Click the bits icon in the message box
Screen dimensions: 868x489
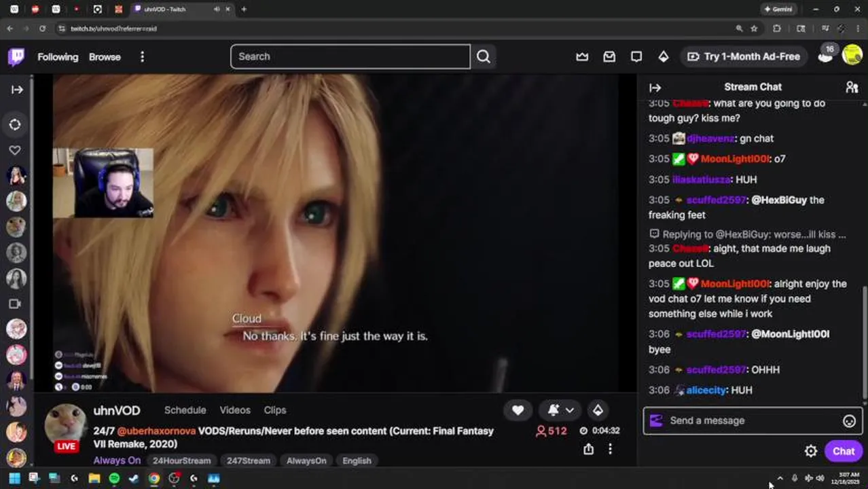click(x=656, y=420)
